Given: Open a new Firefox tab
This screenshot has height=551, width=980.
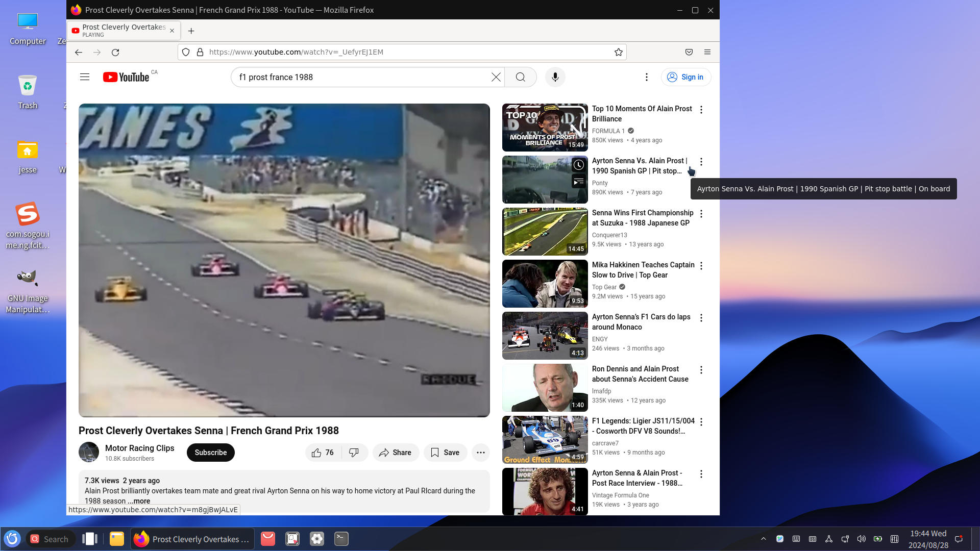Looking at the screenshot, I should click(191, 31).
